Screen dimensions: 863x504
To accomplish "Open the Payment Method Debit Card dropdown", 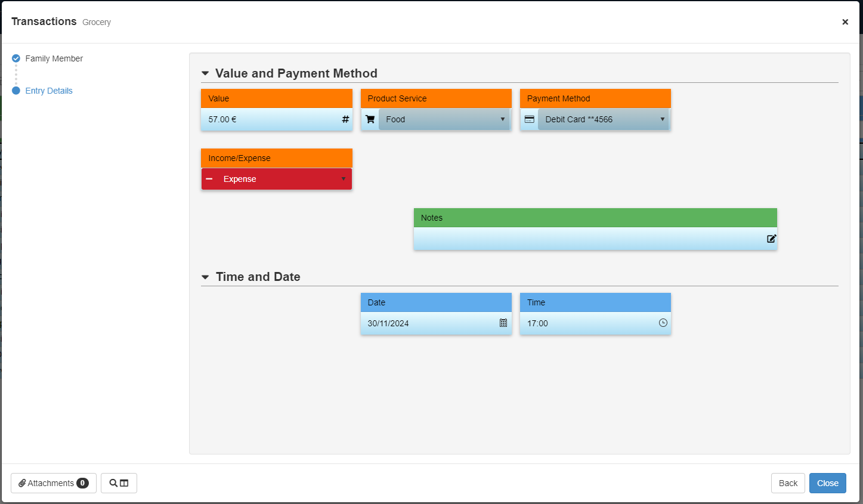I will click(x=603, y=119).
